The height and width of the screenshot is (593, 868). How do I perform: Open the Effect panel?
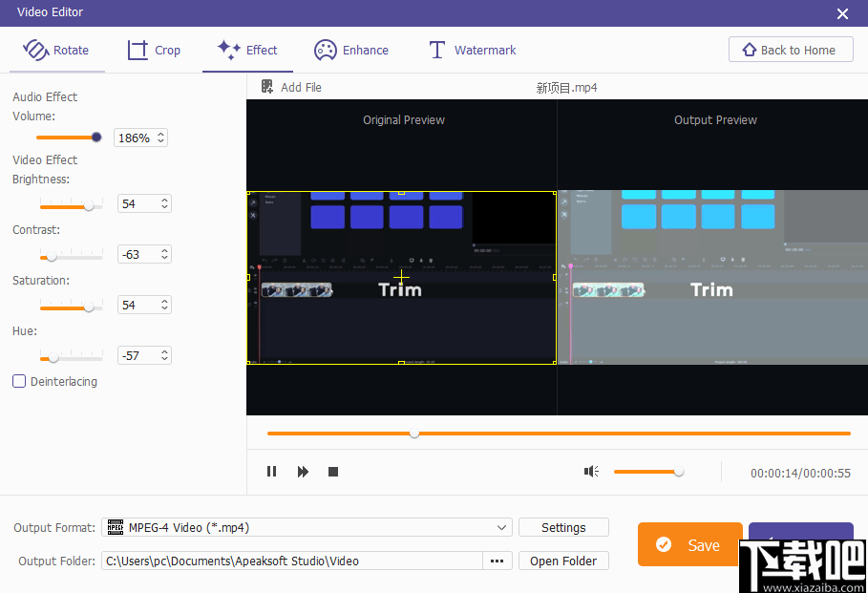click(x=247, y=50)
